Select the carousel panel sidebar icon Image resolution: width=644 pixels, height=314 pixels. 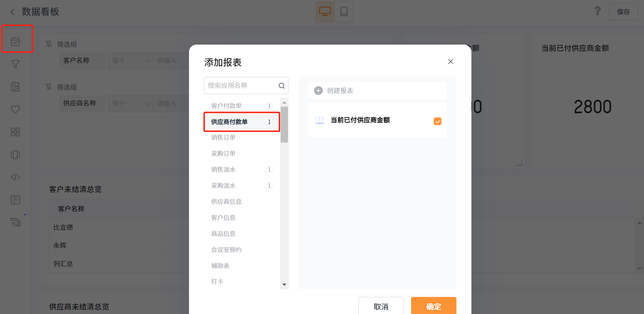click(15, 155)
